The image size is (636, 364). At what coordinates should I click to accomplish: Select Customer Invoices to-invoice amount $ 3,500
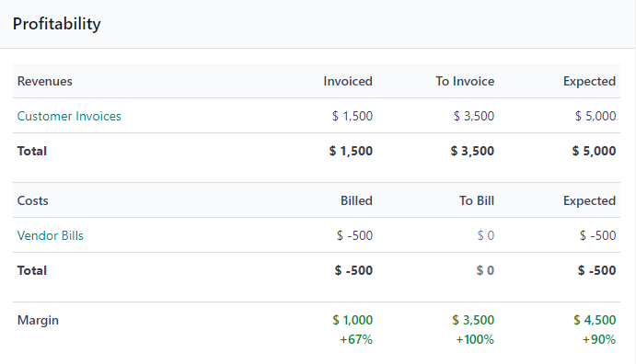(474, 116)
